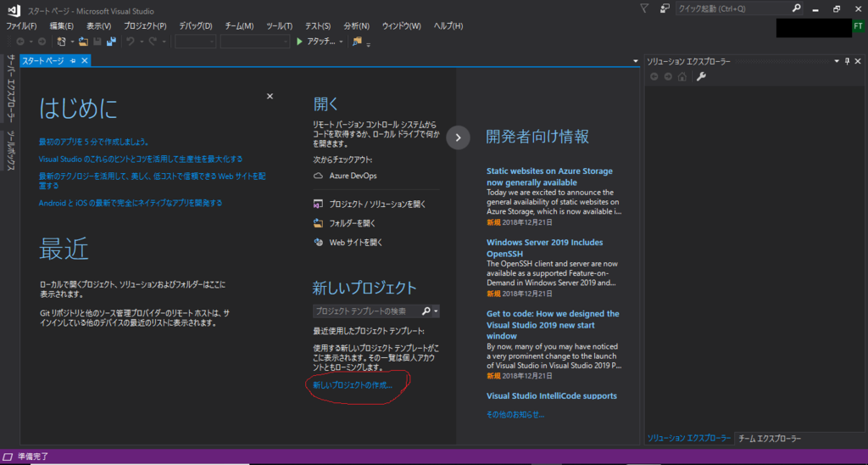Click the open folder icon
This screenshot has height=465, width=868.
[x=319, y=223]
